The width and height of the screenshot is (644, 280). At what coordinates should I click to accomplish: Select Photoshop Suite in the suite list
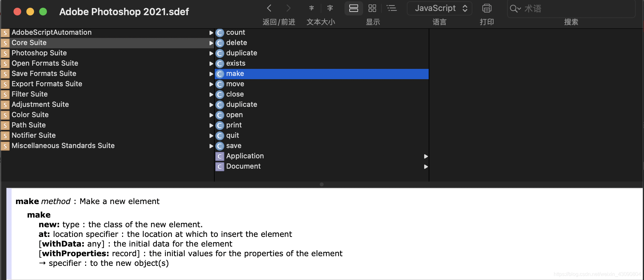(107, 53)
